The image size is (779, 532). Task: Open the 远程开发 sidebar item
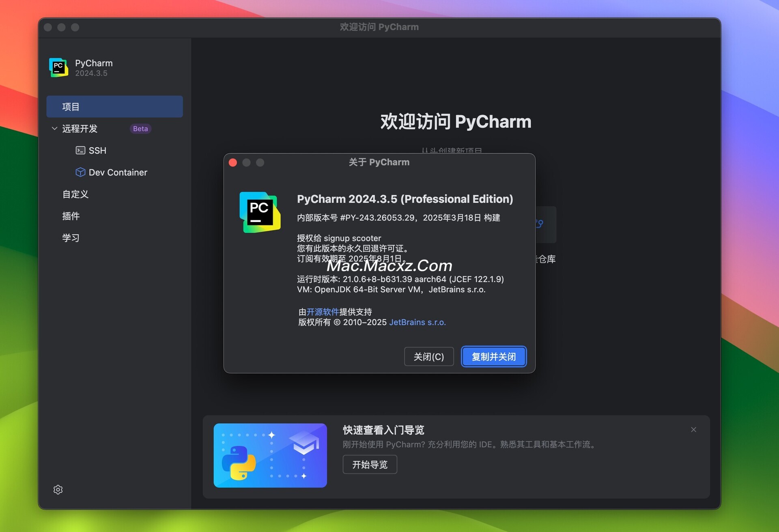pos(80,129)
